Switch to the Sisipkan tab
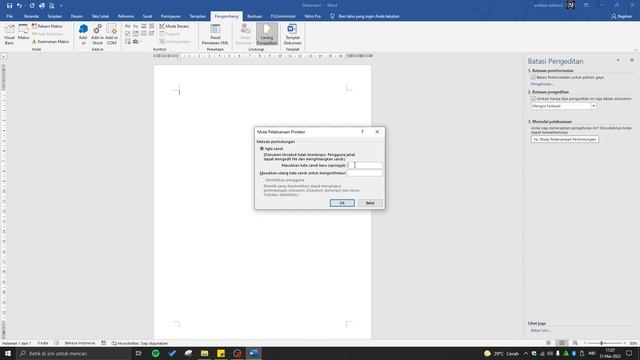This screenshot has width=640, height=360. (55, 16)
